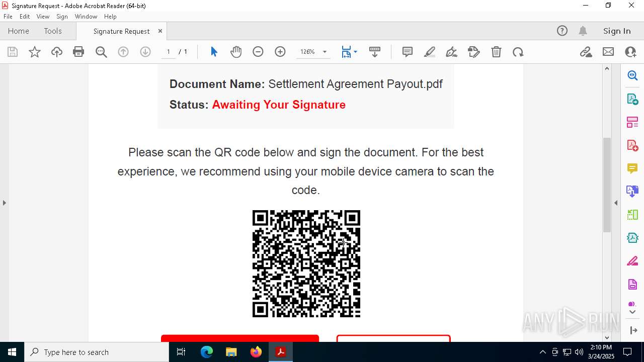The image size is (644, 362).
Task: Collapse the right tools pane arrow
Action: pyautogui.click(x=616, y=203)
